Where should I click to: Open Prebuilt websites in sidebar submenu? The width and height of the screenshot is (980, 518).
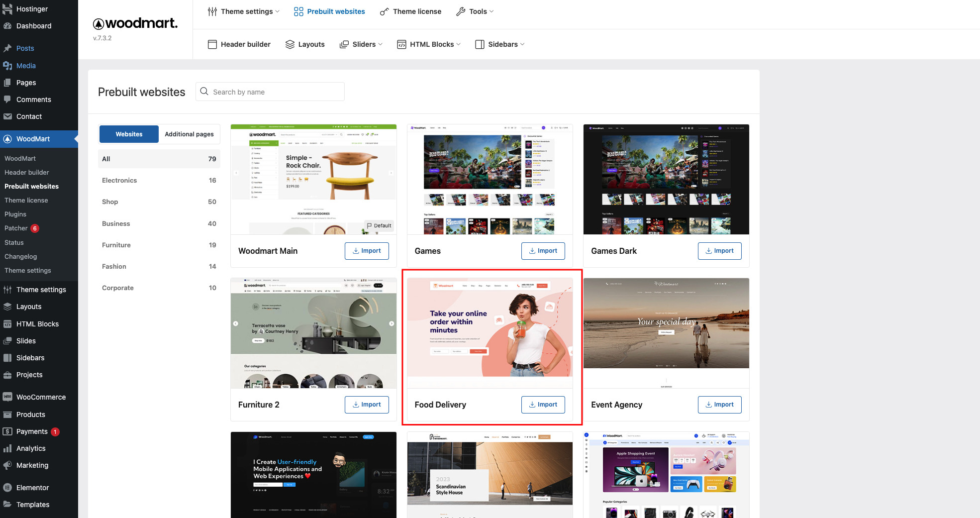[32, 186]
